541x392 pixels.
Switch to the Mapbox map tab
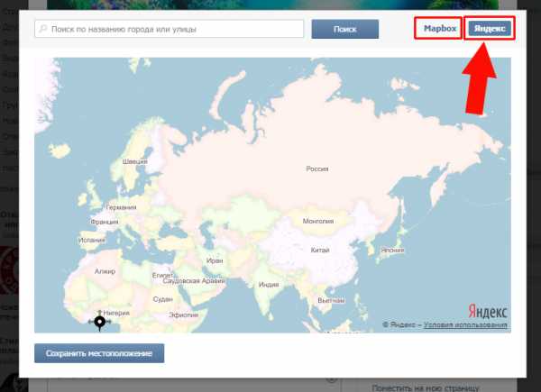coord(440,29)
